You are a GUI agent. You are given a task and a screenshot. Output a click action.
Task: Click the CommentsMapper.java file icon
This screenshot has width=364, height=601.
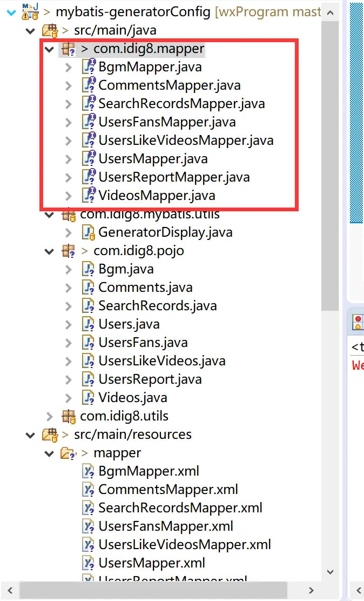[89, 85]
